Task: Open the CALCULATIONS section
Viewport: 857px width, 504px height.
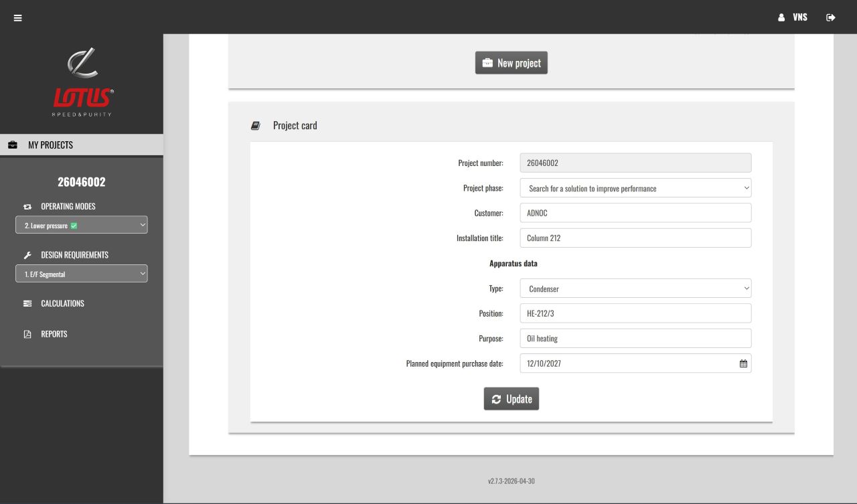Action: 62,304
